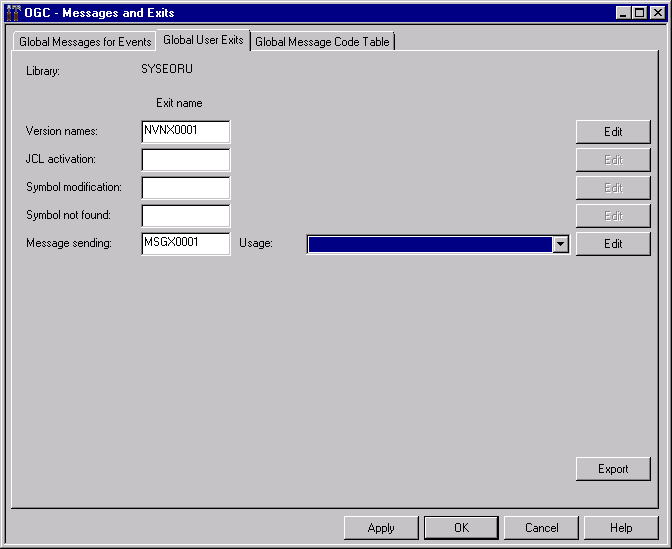Click the Usage label
The image size is (672, 549).
[256, 243]
